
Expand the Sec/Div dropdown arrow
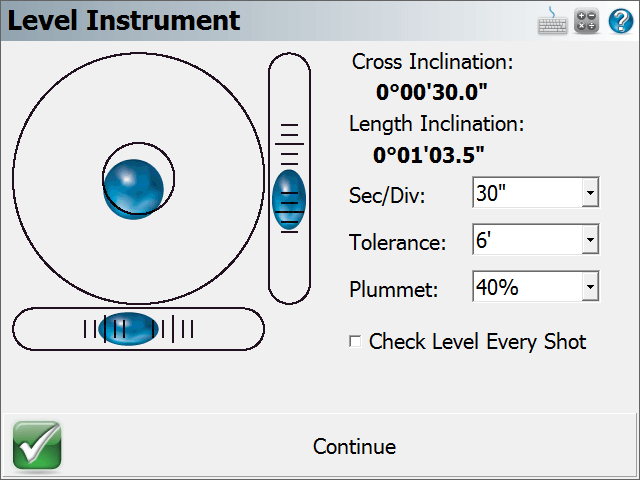click(x=590, y=192)
